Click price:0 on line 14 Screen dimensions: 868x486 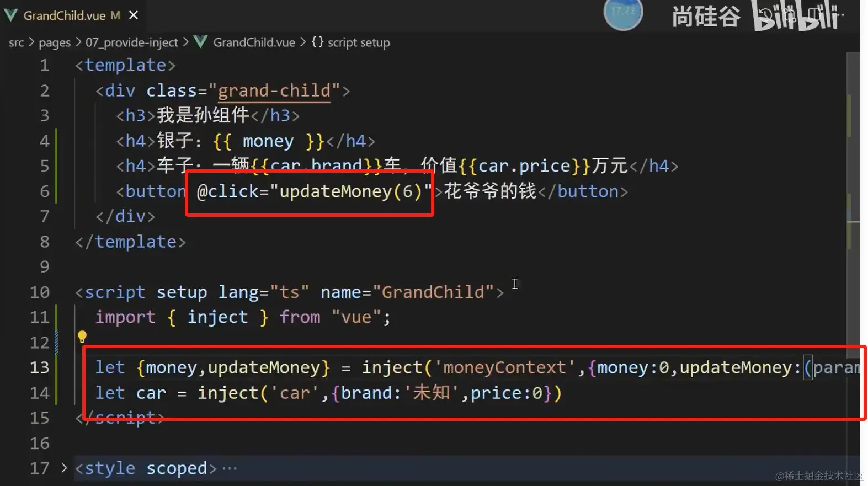[x=506, y=393]
